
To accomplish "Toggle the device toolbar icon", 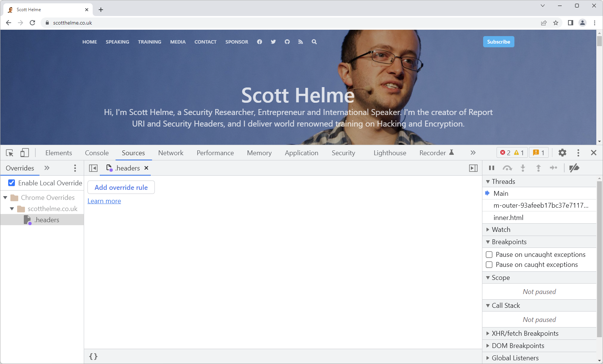I will pyautogui.click(x=25, y=153).
